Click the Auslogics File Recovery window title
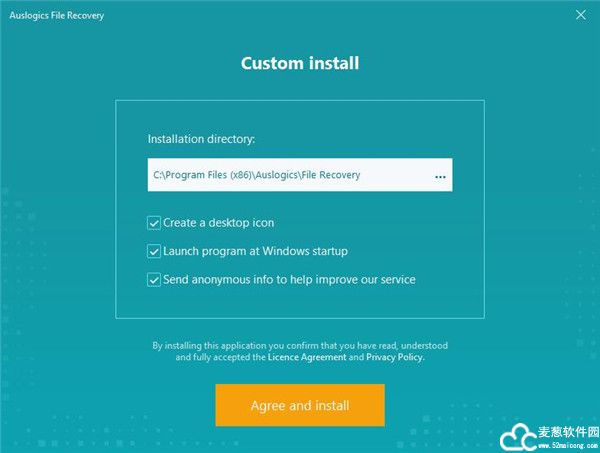This screenshot has height=453, width=600. pos(57,16)
